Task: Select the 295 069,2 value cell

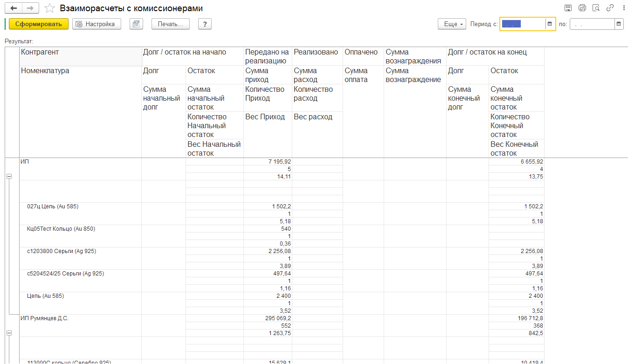Action: point(268,318)
